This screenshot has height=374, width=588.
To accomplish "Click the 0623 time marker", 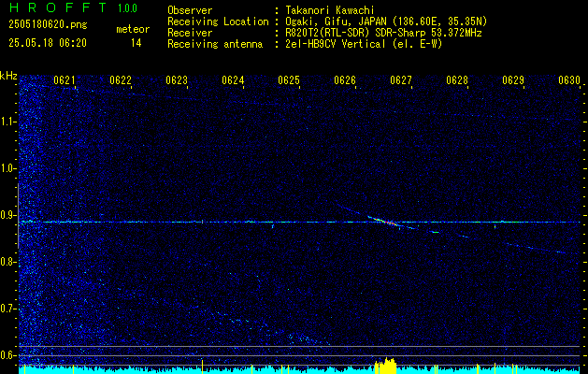I will (x=177, y=79).
